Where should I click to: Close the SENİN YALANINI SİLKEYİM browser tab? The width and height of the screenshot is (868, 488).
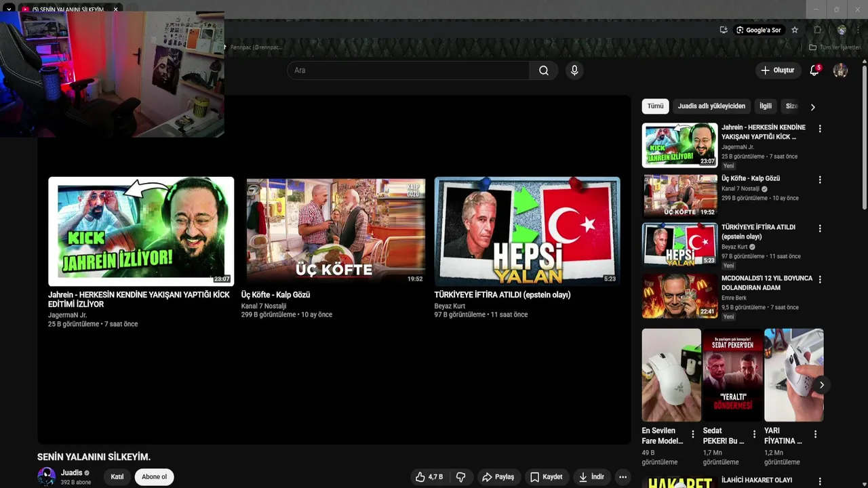coord(116,9)
